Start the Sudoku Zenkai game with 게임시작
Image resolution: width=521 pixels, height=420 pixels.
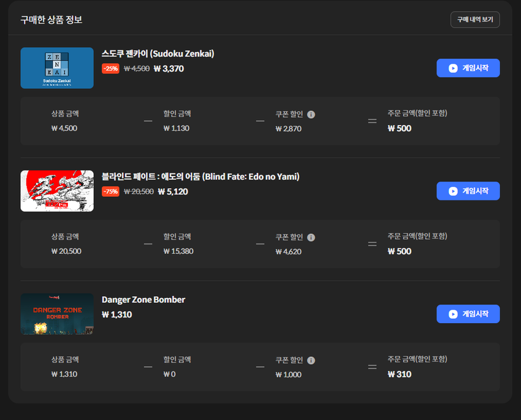(x=468, y=68)
